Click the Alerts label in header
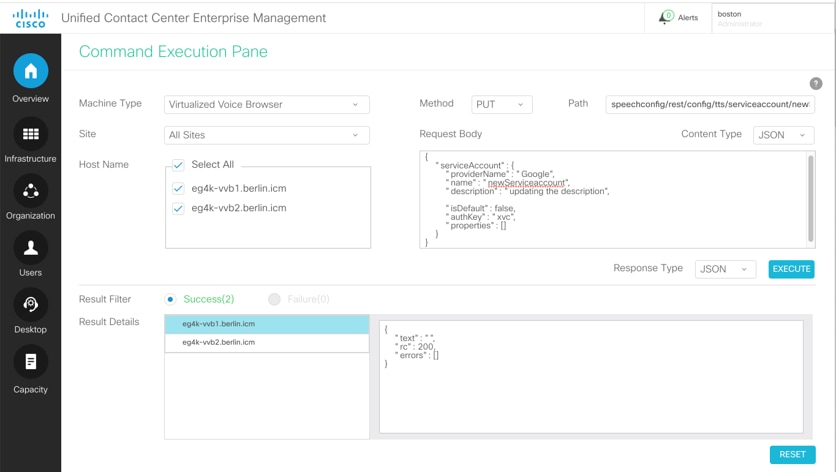The height and width of the screenshot is (472, 836). point(688,18)
